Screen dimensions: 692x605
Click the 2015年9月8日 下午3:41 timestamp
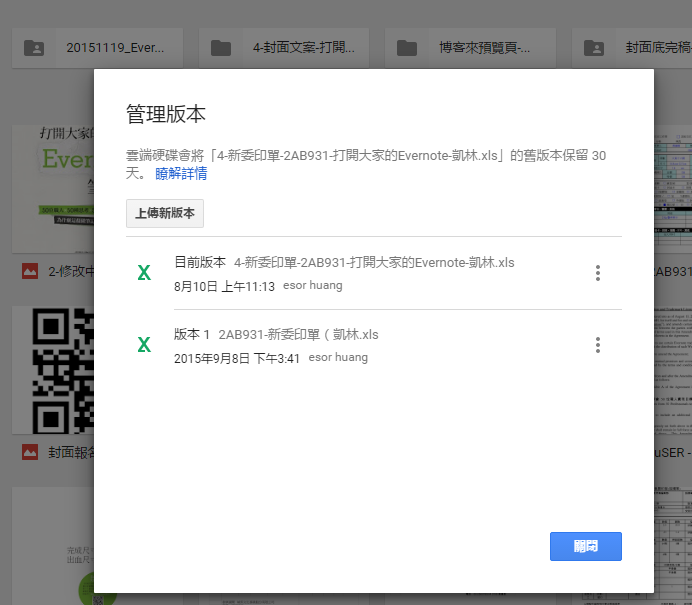coord(237,359)
